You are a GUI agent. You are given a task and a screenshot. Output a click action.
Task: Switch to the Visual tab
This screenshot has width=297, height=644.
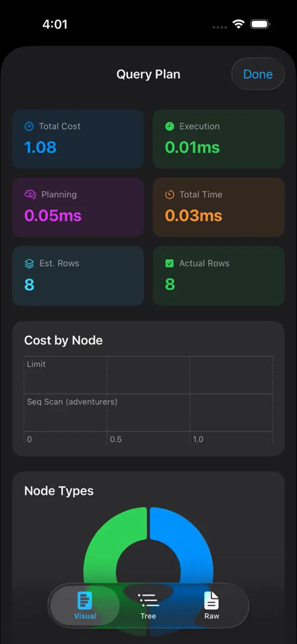(85, 605)
